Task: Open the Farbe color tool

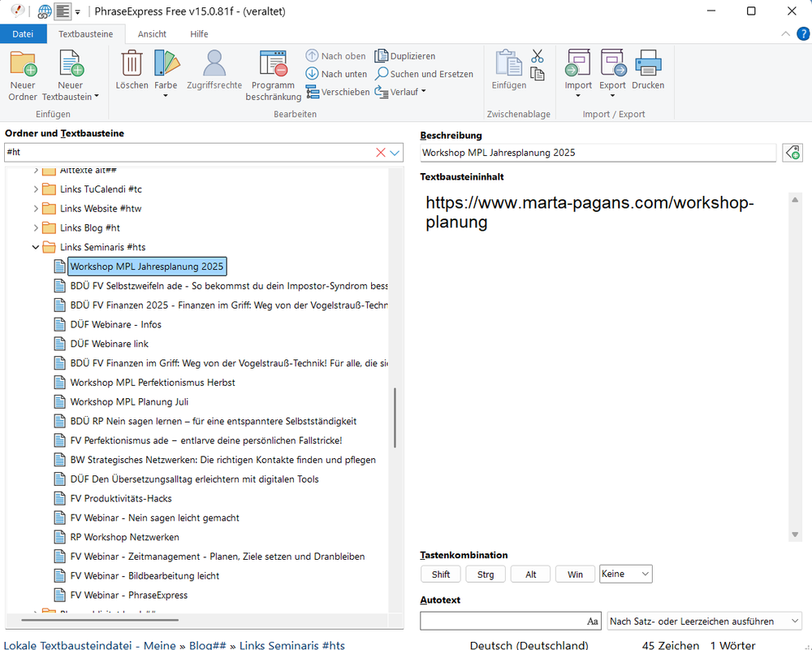Action: click(166, 63)
